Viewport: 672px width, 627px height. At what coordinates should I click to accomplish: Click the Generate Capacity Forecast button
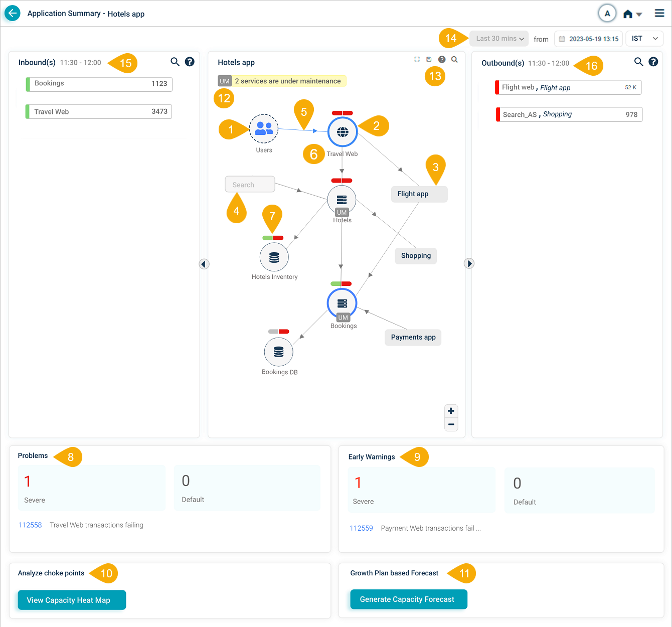tap(408, 599)
